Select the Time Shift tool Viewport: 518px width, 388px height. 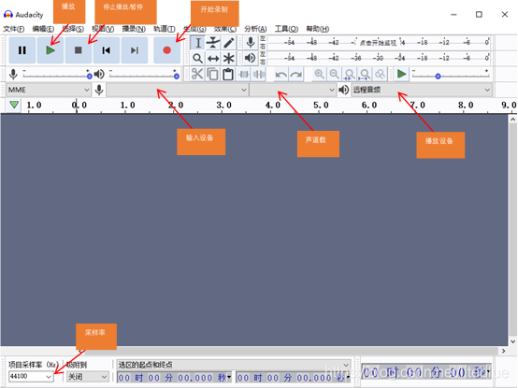click(213, 58)
